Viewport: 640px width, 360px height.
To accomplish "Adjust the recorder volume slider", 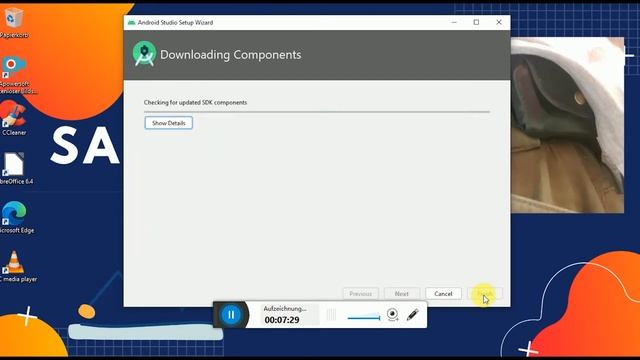I will [x=364, y=317].
